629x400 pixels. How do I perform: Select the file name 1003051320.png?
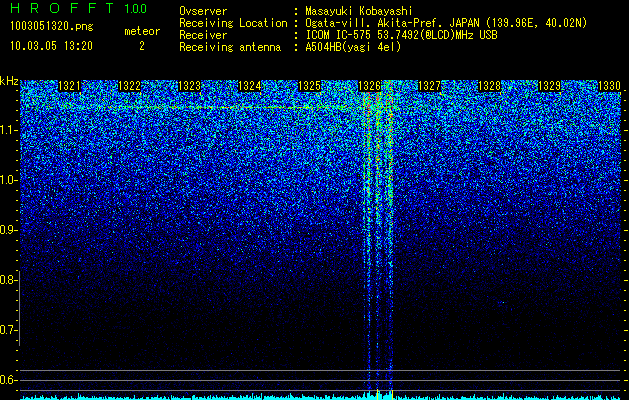[52, 27]
